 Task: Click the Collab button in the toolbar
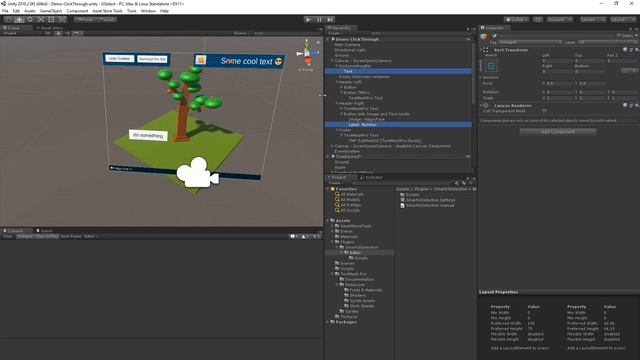(x=516, y=20)
